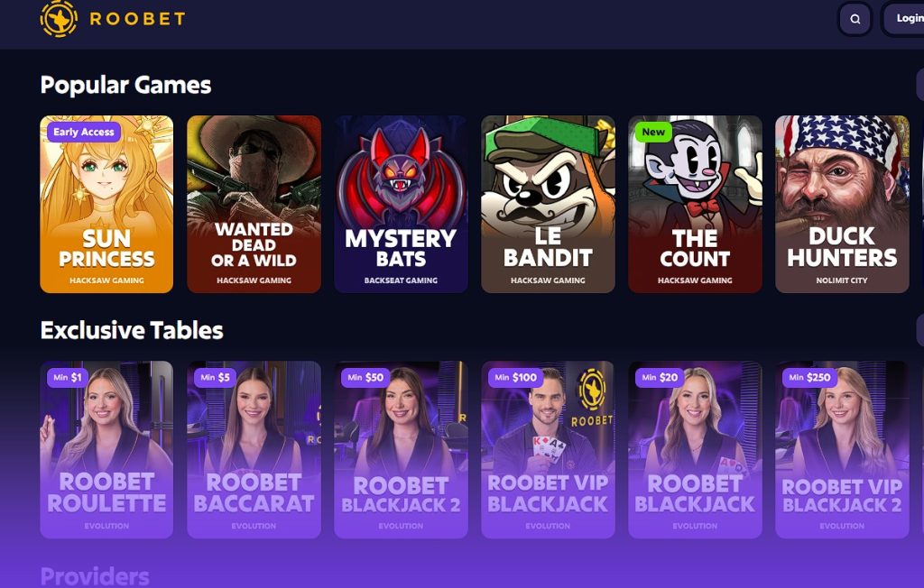Click the Early Access badge on Sun Princess
This screenshot has width=924, height=588.
tap(84, 132)
